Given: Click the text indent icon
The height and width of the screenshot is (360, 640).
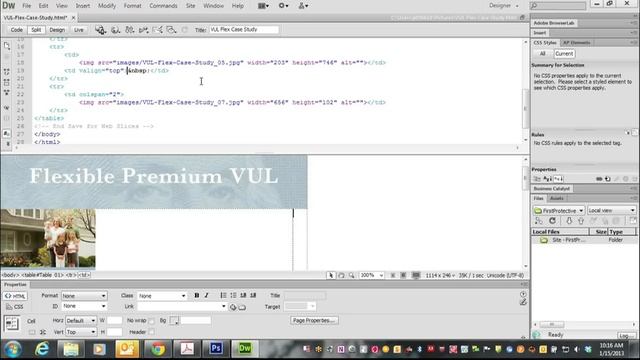Looking at the screenshot, I should click(253, 295).
